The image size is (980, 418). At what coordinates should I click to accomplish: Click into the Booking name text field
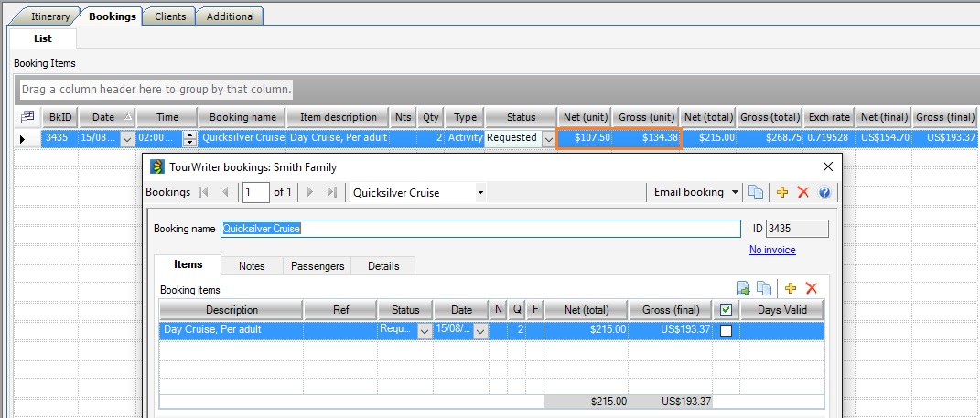pos(479,229)
